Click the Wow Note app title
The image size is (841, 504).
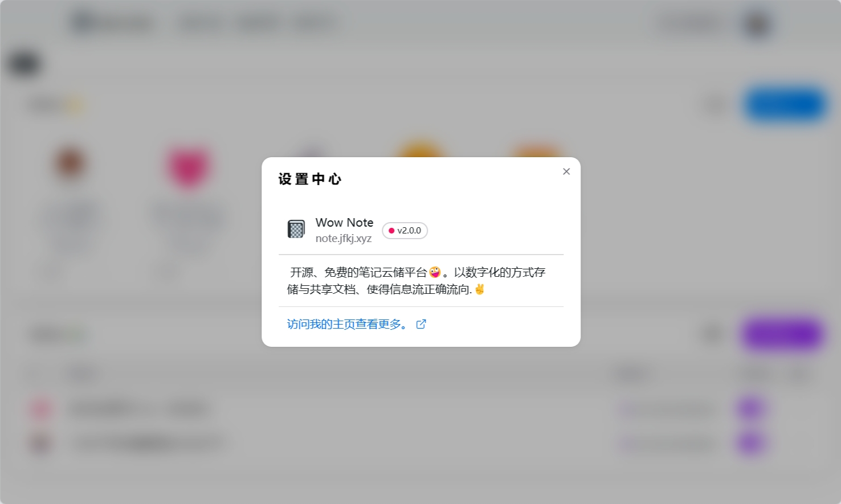click(x=345, y=222)
